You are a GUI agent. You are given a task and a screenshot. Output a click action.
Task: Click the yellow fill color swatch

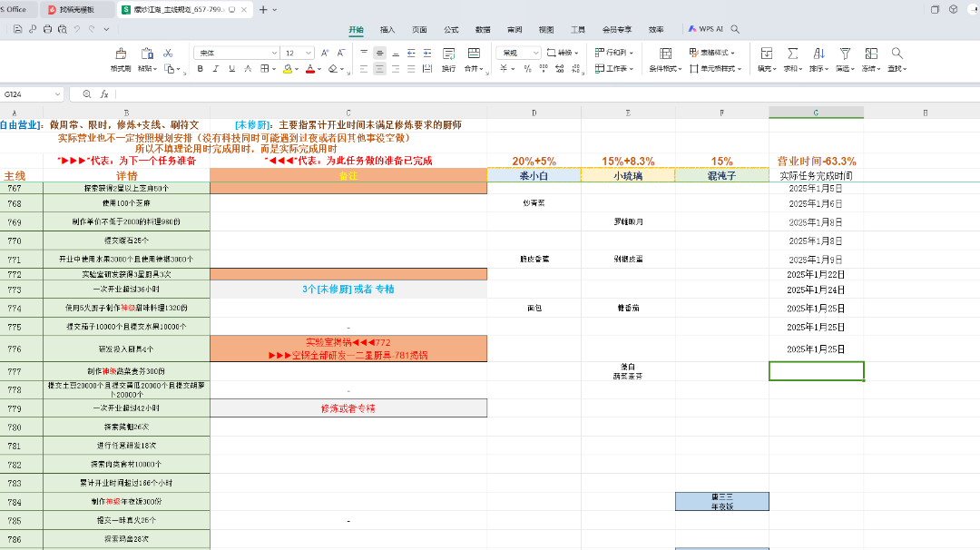[289, 69]
